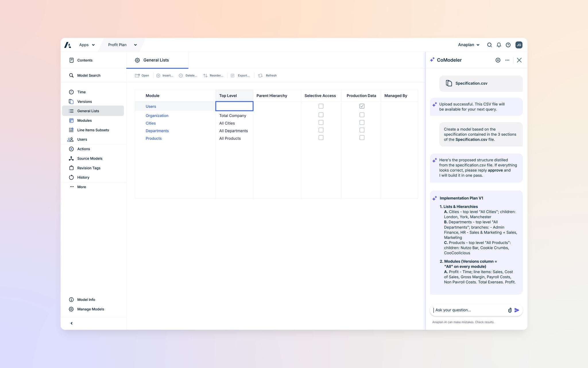Screen dimensions: 588x368
Task: Uncheck Production Data for Users row
Action: pyautogui.click(x=362, y=106)
